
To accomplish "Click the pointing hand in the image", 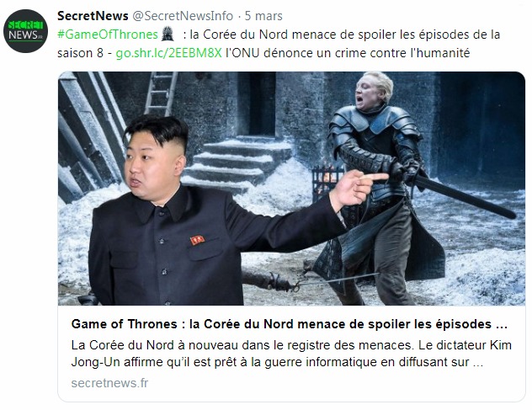I will point(358,190).
